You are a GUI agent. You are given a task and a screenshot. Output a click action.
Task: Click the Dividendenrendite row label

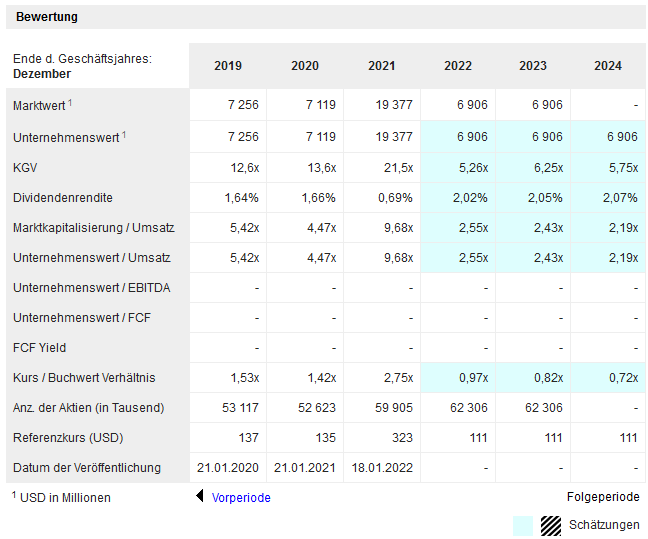tap(60, 197)
